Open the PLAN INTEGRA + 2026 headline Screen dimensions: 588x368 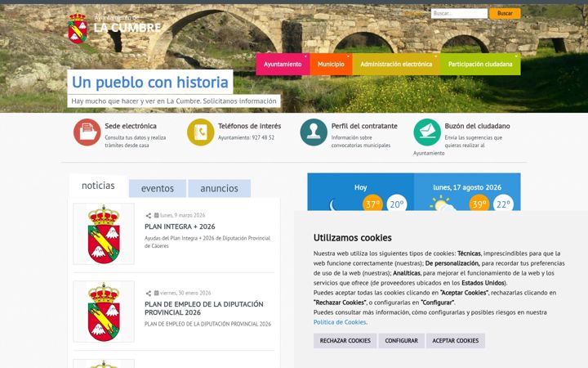(180, 227)
